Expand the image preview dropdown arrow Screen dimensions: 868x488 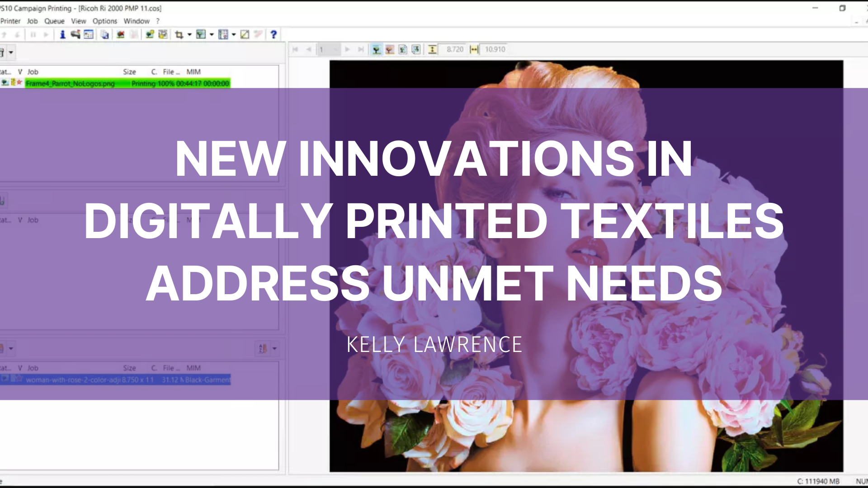(x=212, y=34)
